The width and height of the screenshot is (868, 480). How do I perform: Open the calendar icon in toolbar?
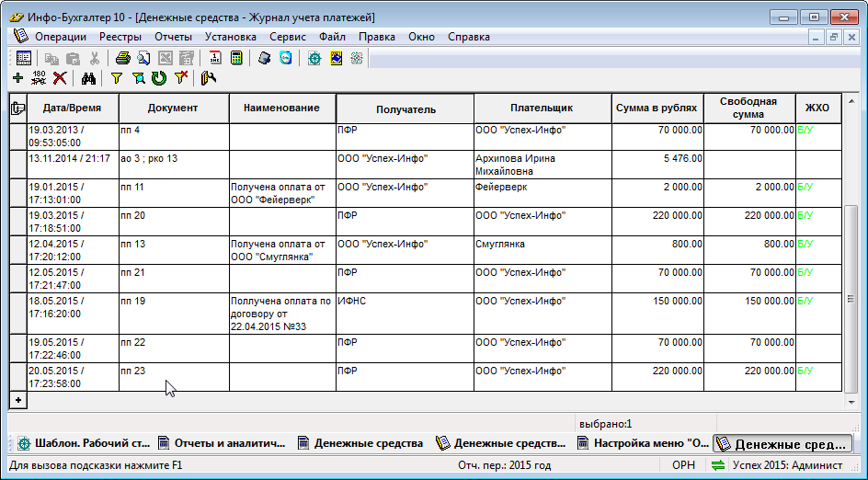click(x=215, y=58)
